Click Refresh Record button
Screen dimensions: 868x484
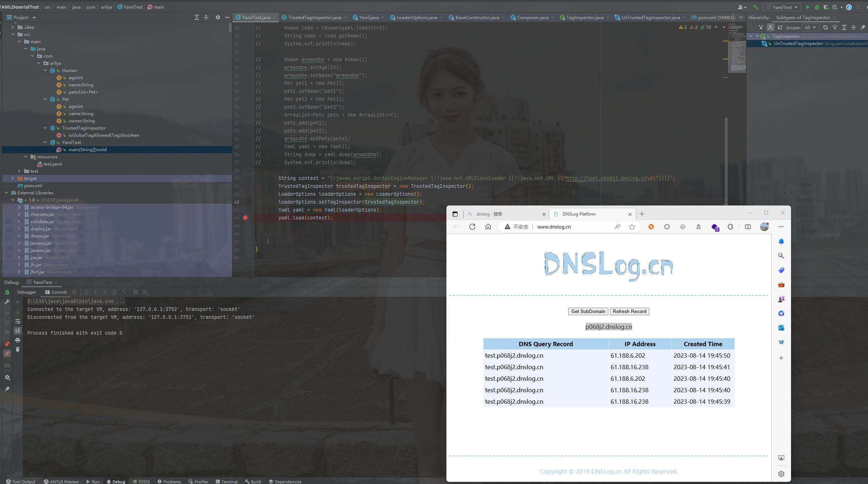click(x=630, y=311)
